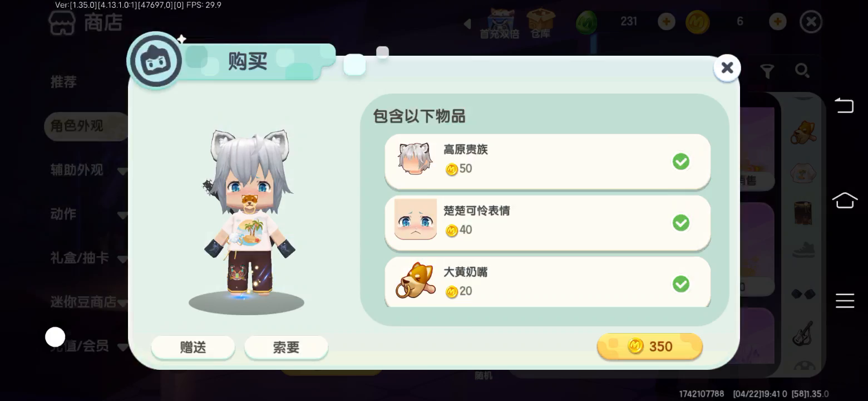Tap the plus icon beside 231 beans

[666, 22]
